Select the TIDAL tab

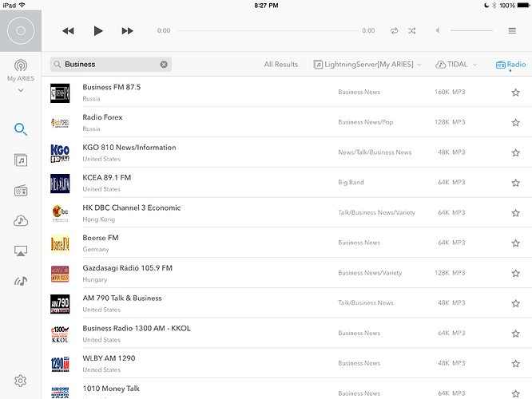coord(451,65)
